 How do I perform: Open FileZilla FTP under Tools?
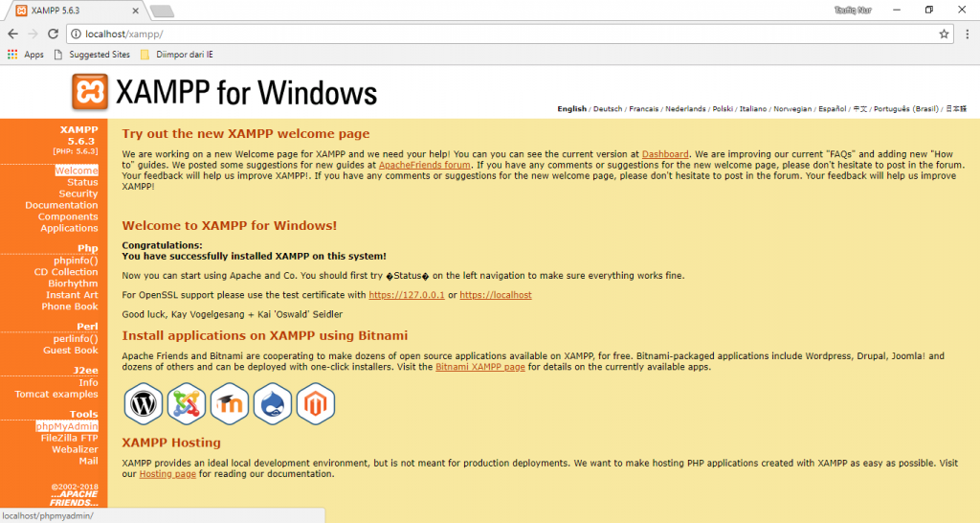tap(69, 438)
